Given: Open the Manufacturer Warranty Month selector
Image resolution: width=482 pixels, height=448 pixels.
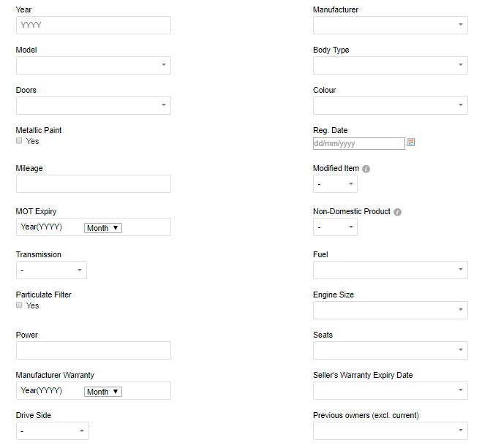Looking at the screenshot, I should point(103,392).
